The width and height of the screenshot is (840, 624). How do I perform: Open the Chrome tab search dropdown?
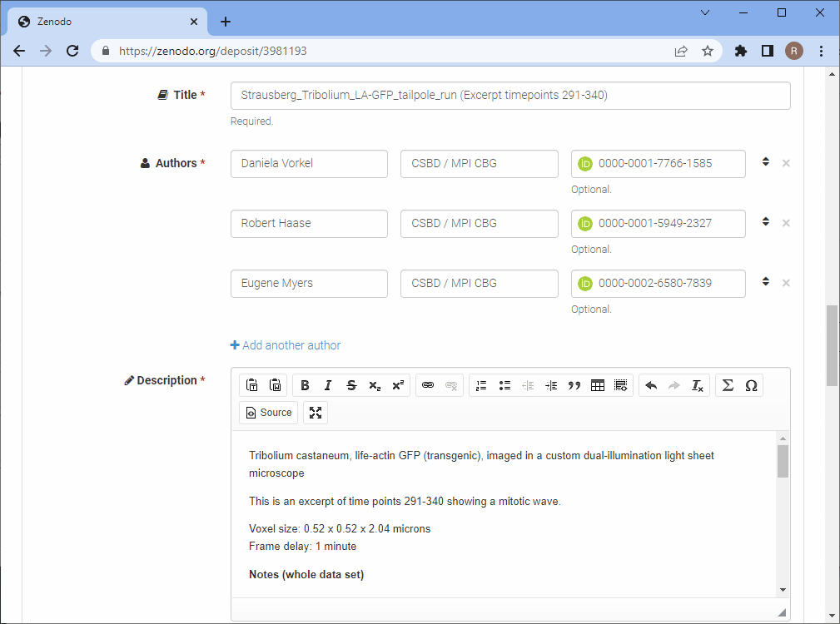tap(705, 12)
